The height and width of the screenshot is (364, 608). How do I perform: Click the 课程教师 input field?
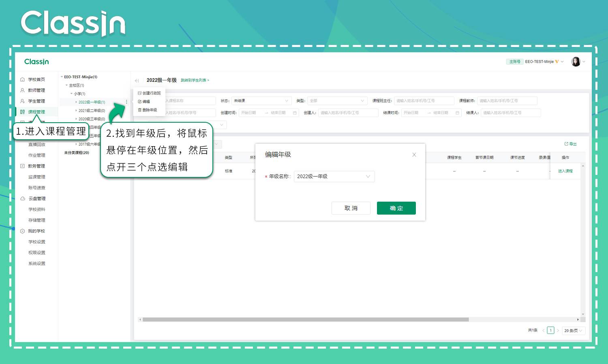click(x=507, y=101)
